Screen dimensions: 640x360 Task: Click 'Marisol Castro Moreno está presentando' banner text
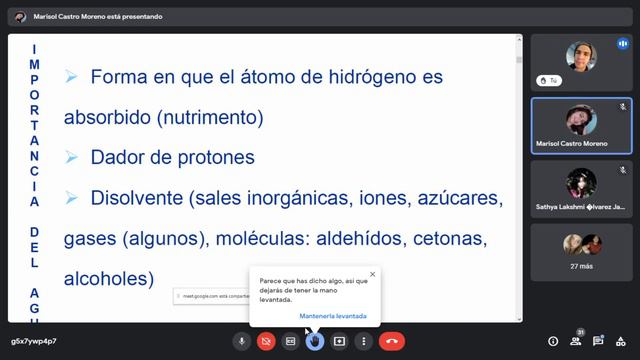pos(98,17)
